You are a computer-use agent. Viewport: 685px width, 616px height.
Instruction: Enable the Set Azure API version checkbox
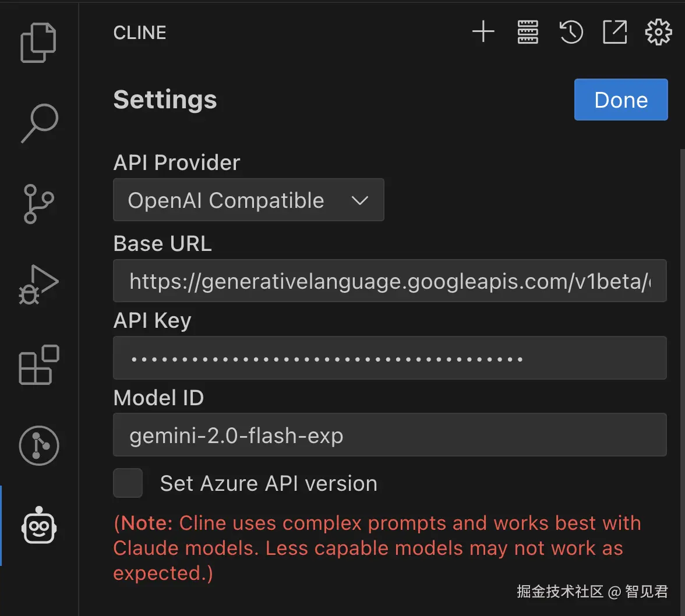click(x=128, y=483)
